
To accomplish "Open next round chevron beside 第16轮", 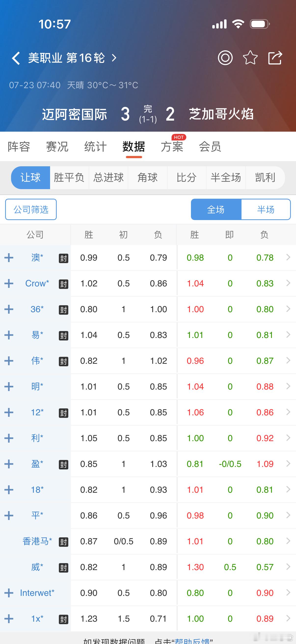I will click(x=114, y=58).
